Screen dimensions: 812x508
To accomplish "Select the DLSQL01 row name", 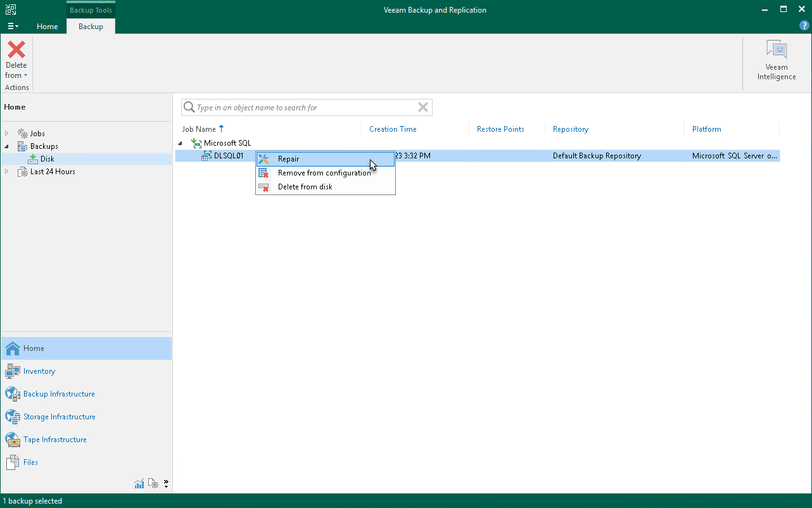I will click(229, 156).
